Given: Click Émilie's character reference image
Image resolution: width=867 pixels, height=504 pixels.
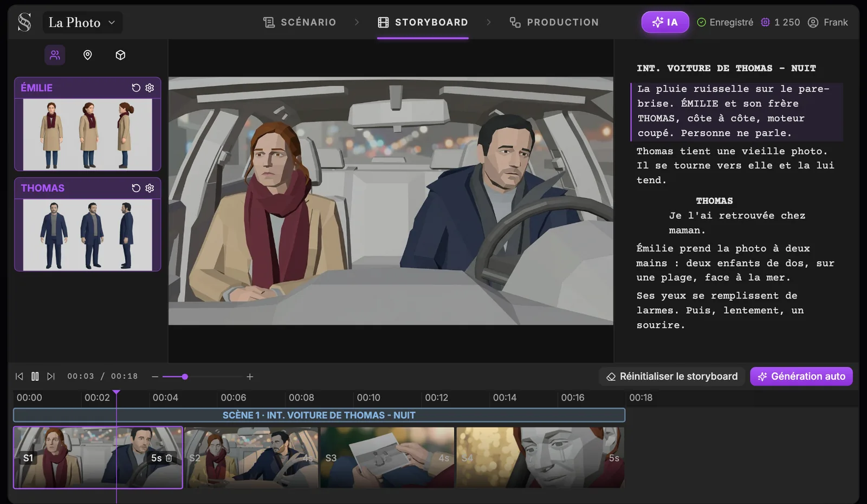Looking at the screenshot, I should coord(88,134).
